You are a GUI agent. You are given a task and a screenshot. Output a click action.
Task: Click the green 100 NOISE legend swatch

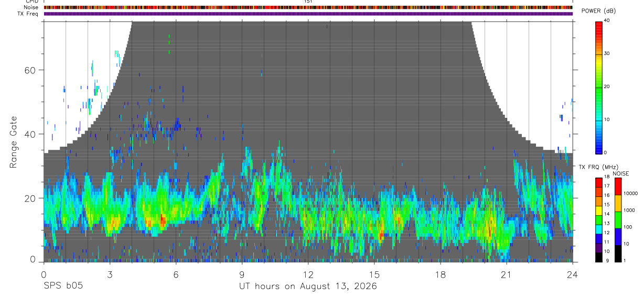[x=618, y=219]
